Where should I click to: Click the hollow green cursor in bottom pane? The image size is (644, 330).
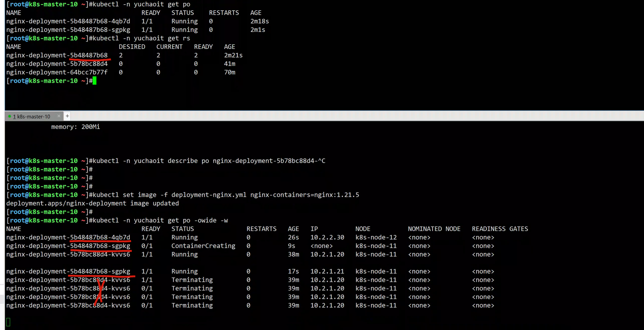(x=8, y=322)
